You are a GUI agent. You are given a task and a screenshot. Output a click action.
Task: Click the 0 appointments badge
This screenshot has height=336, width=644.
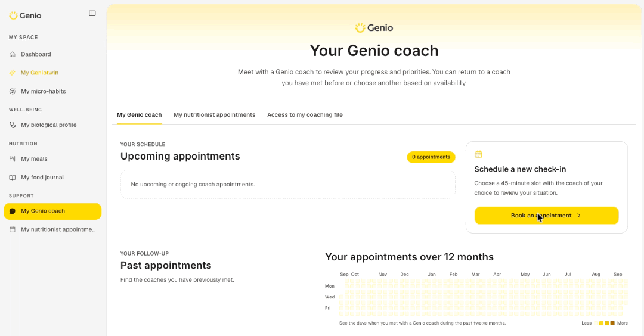click(x=431, y=157)
